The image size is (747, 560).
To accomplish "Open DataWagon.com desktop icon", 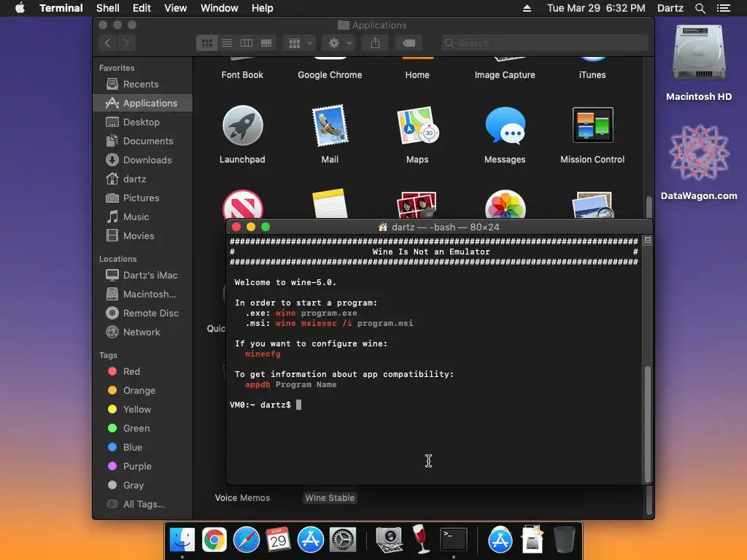I will pyautogui.click(x=699, y=152).
